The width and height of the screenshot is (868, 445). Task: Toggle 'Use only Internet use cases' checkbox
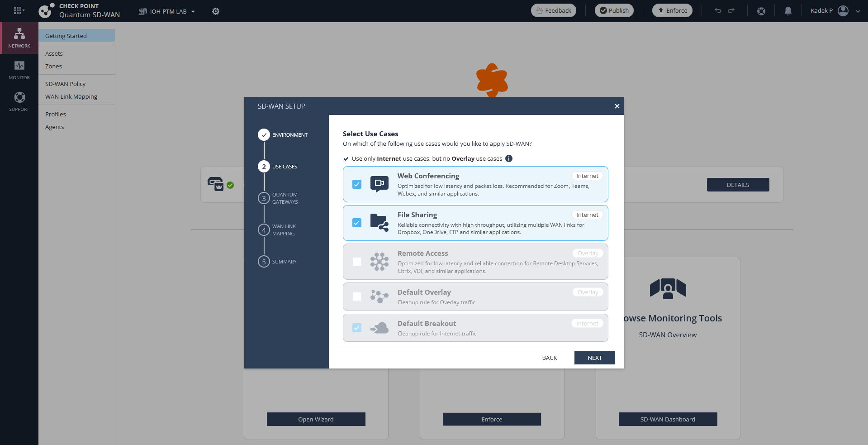click(x=346, y=159)
